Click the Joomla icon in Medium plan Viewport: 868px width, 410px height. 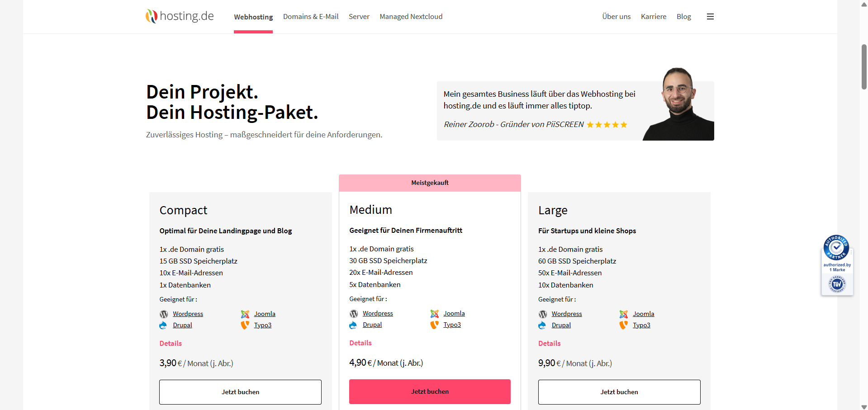click(x=435, y=314)
